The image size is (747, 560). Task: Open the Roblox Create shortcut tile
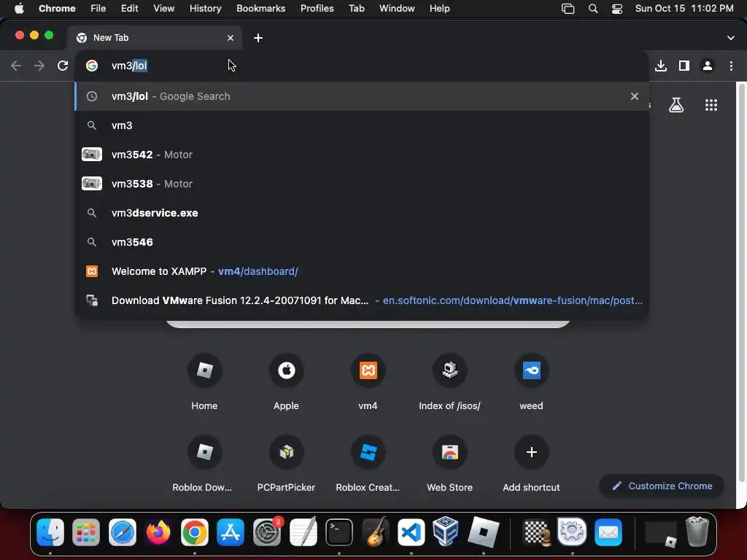(x=368, y=463)
